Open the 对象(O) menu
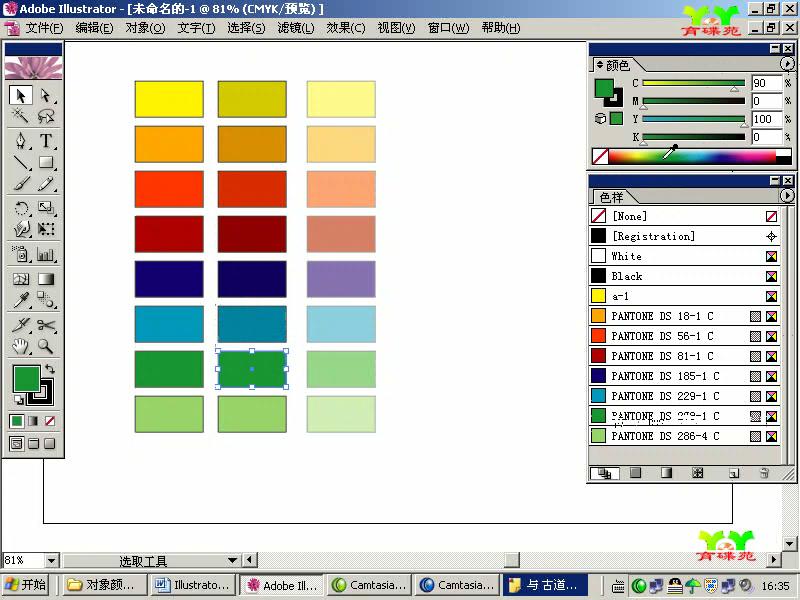The image size is (800, 600). (145, 28)
